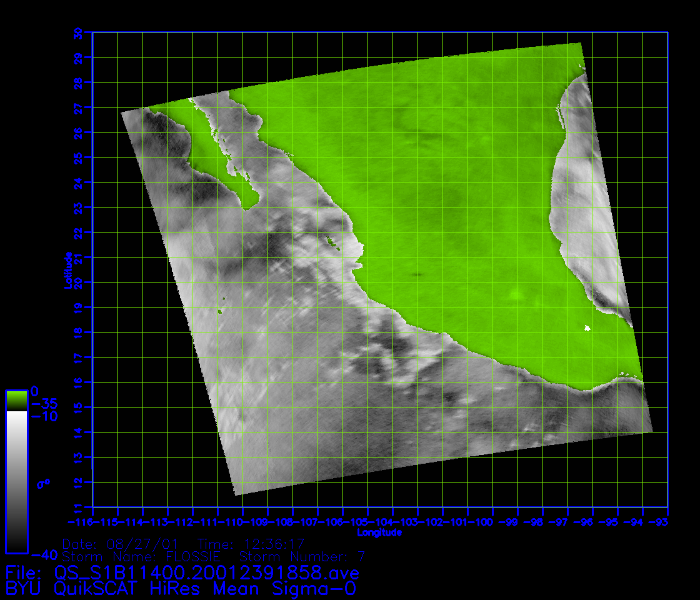Click the "Longitude" axis title

click(379, 532)
